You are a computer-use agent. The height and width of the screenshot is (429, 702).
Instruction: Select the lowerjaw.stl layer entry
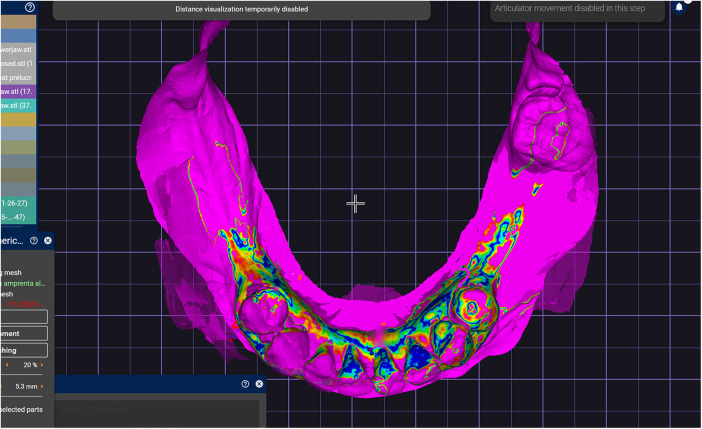coord(18,50)
